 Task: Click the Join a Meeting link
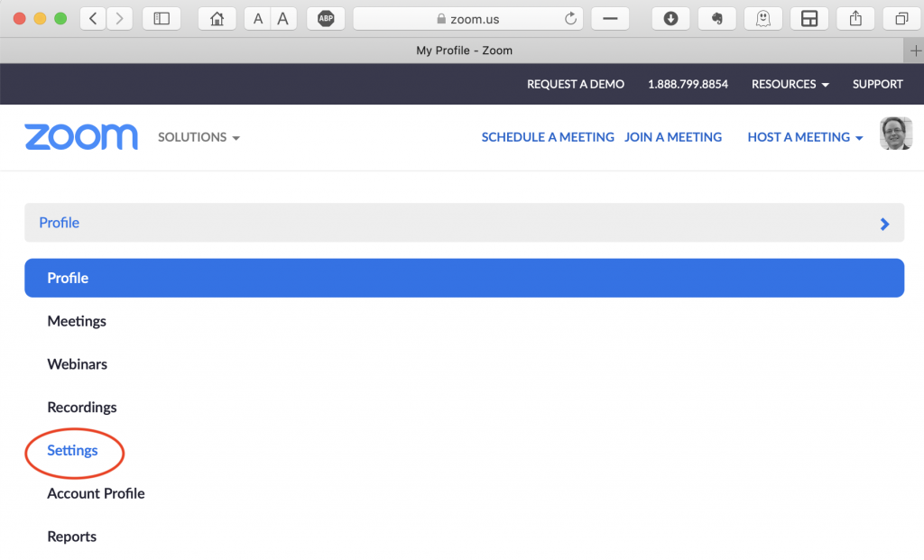[673, 137]
